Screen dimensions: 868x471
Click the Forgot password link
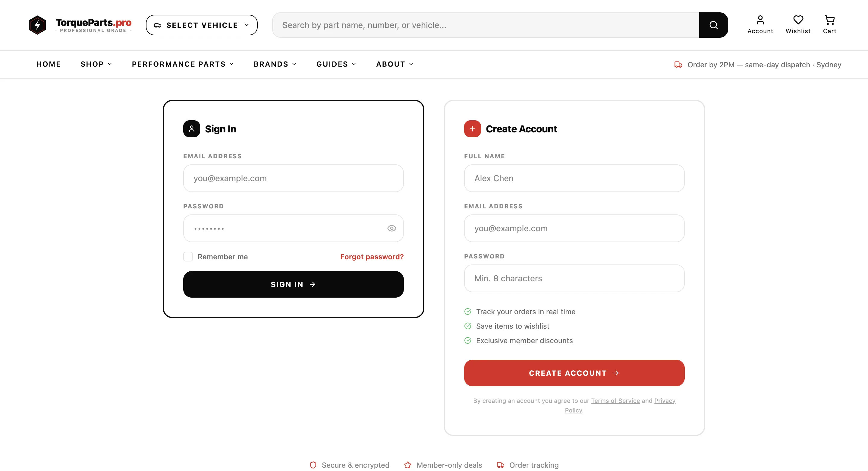pyautogui.click(x=371, y=256)
